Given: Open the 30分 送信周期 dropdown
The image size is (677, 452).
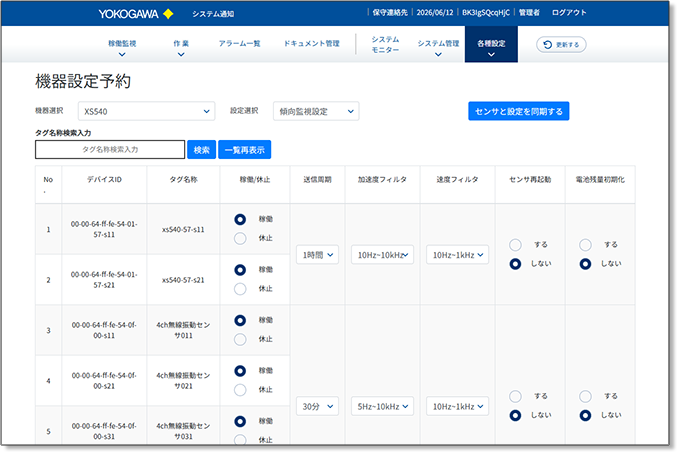Looking at the screenshot, I should tap(317, 406).
